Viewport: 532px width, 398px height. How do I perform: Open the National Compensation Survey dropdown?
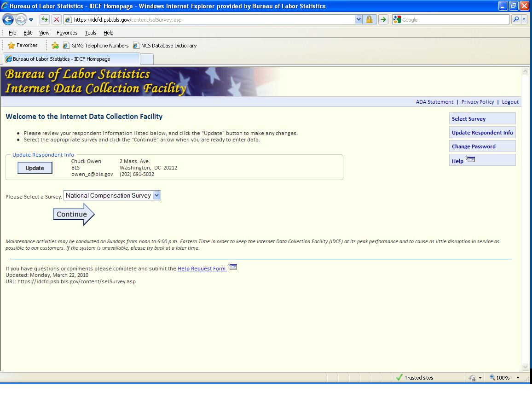(112, 195)
